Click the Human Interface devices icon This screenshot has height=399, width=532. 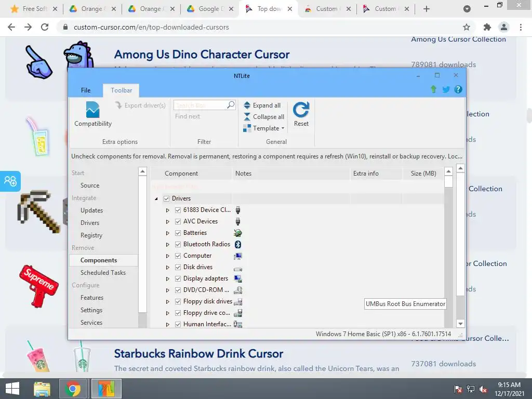coord(238,324)
